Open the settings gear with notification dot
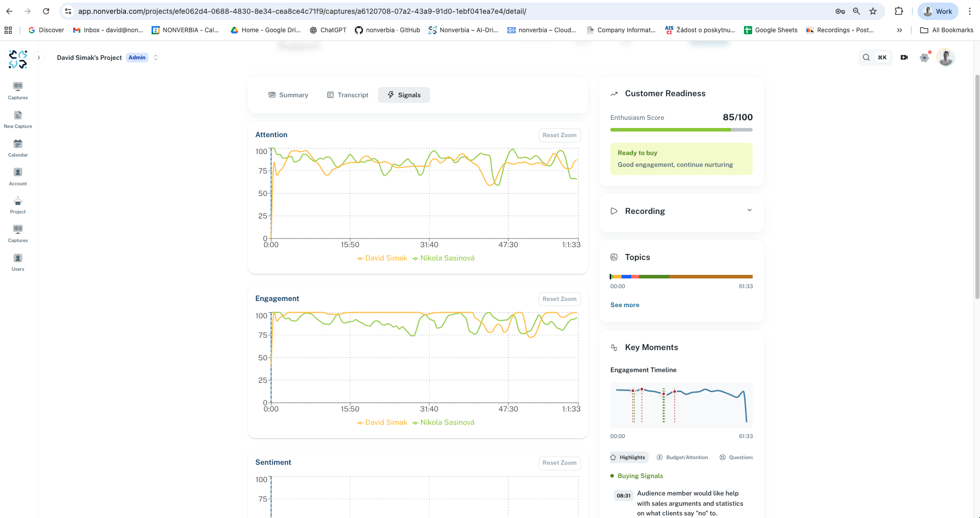Image resolution: width=980 pixels, height=518 pixels. [x=925, y=57]
